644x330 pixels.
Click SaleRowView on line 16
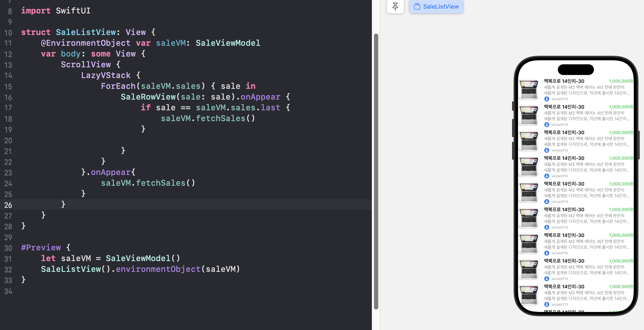tap(148, 97)
